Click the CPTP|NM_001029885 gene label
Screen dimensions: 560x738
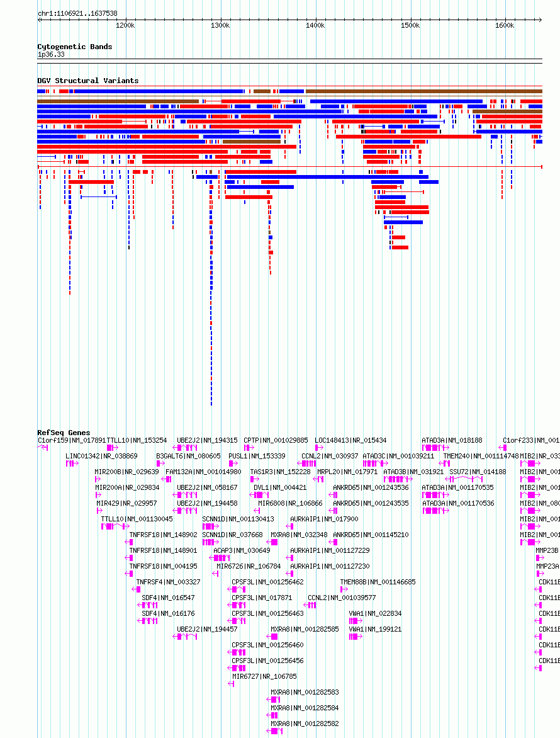[276, 440]
